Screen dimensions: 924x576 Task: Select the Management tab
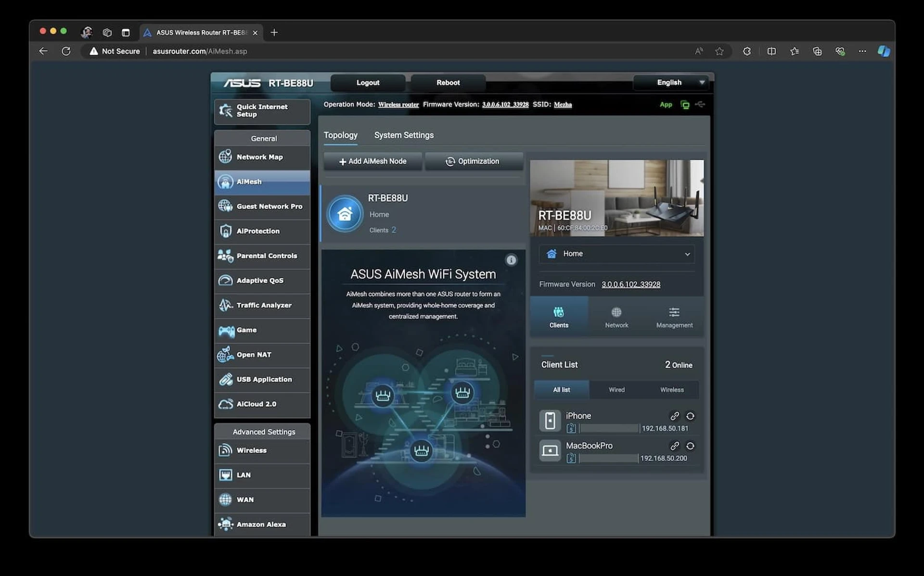(674, 318)
